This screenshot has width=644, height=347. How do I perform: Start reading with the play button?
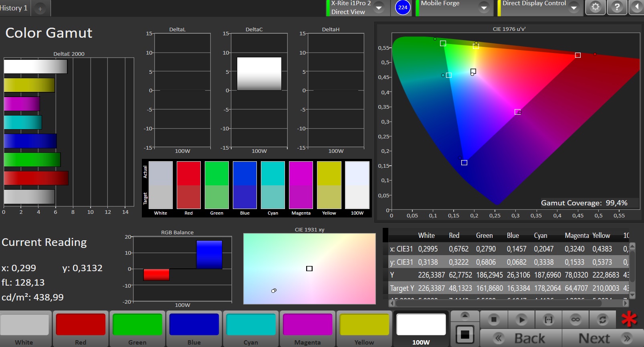(x=521, y=320)
